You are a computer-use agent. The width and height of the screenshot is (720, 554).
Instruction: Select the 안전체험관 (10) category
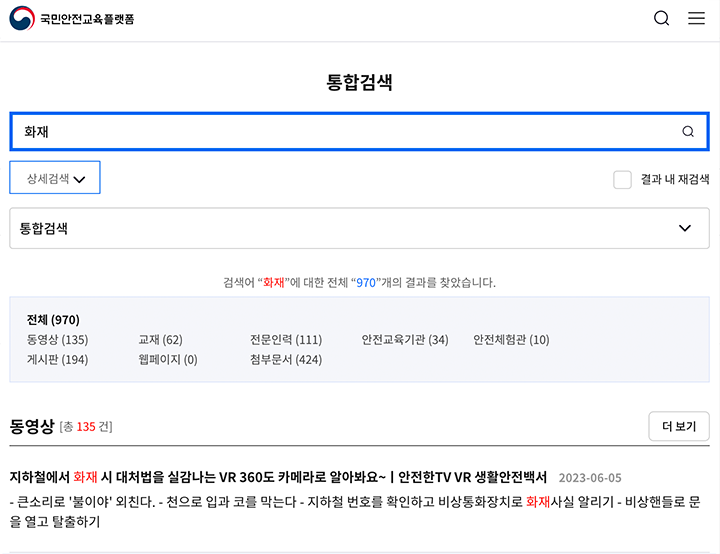pyautogui.click(x=511, y=340)
